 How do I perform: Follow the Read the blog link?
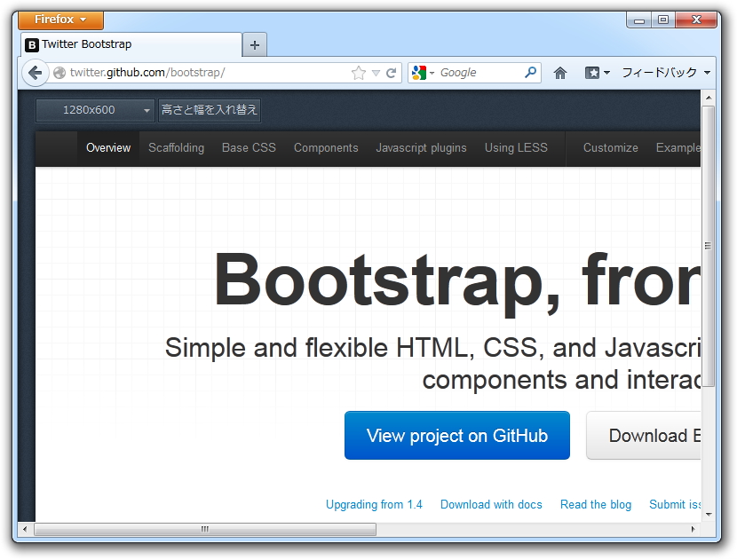point(596,505)
